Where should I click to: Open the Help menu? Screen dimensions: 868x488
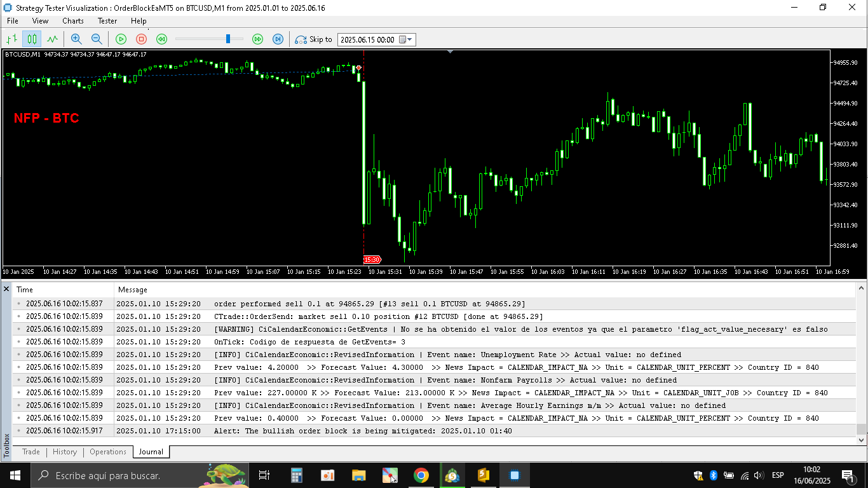pos(139,21)
